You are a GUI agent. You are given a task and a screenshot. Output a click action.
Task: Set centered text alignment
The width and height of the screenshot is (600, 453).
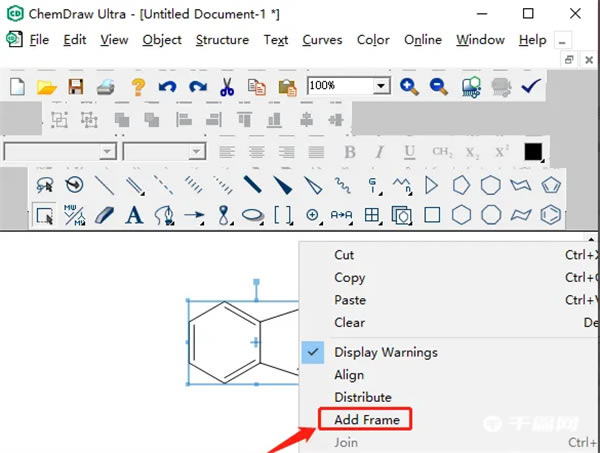[x=256, y=152]
